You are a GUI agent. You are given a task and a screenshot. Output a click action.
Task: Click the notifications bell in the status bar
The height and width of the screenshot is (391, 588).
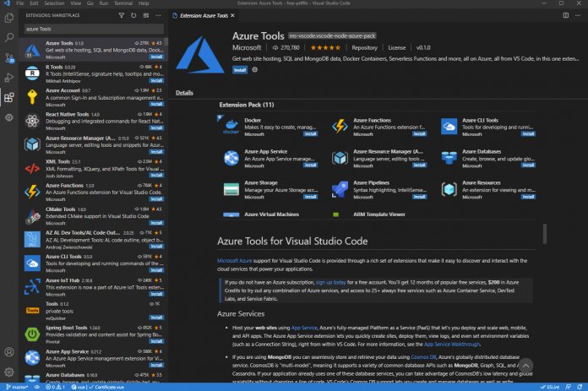coord(580,387)
